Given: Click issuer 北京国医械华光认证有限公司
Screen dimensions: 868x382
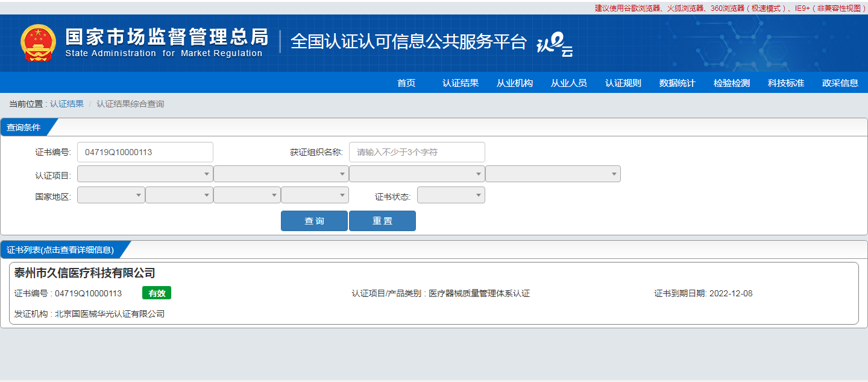Looking at the screenshot, I should (110, 314).
